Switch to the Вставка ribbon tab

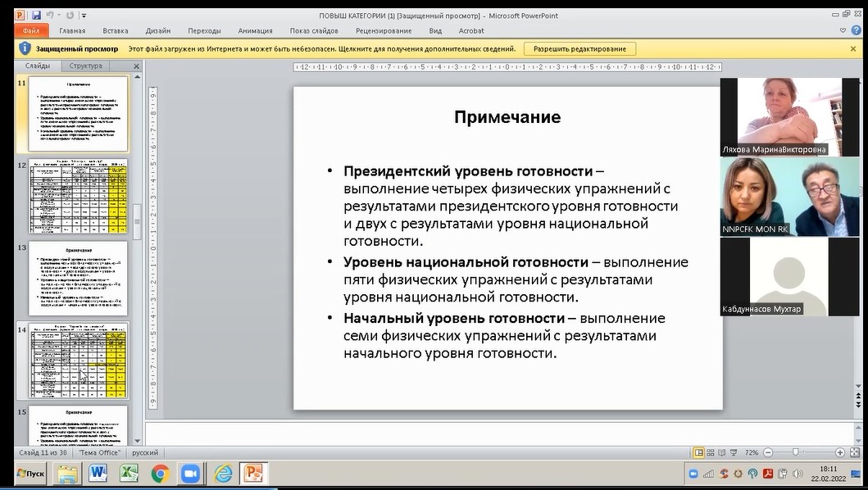[x=115, y=30]
